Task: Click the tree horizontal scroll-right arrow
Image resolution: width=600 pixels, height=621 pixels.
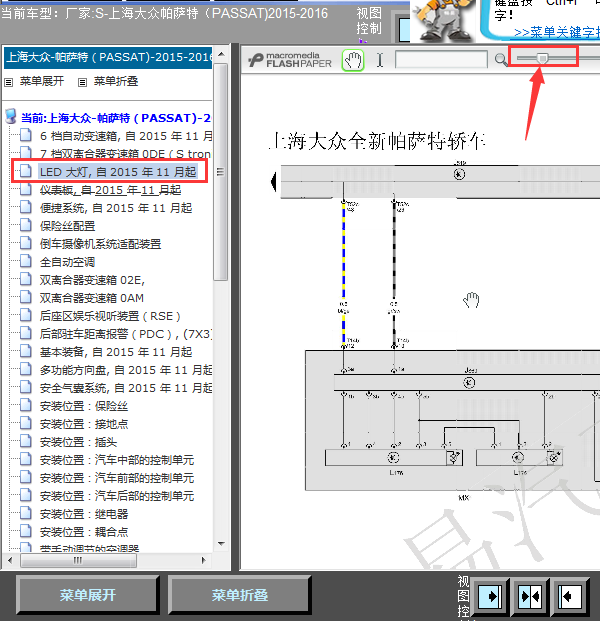Action: [204, 560]
